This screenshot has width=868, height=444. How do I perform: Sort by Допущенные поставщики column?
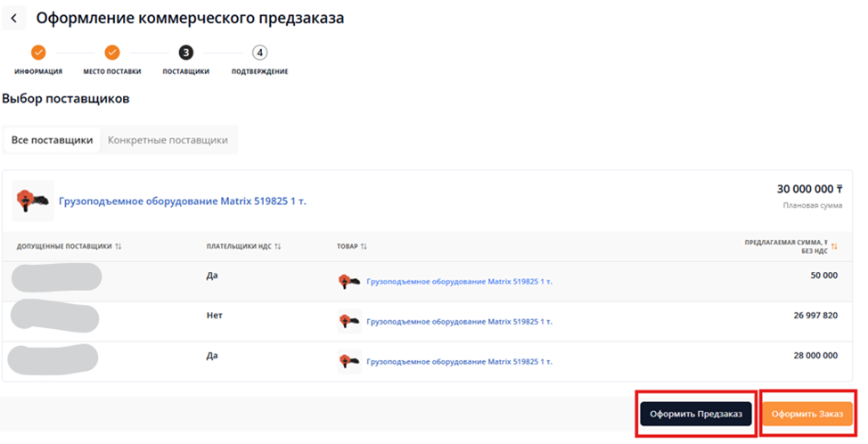(x=119, y=246)
